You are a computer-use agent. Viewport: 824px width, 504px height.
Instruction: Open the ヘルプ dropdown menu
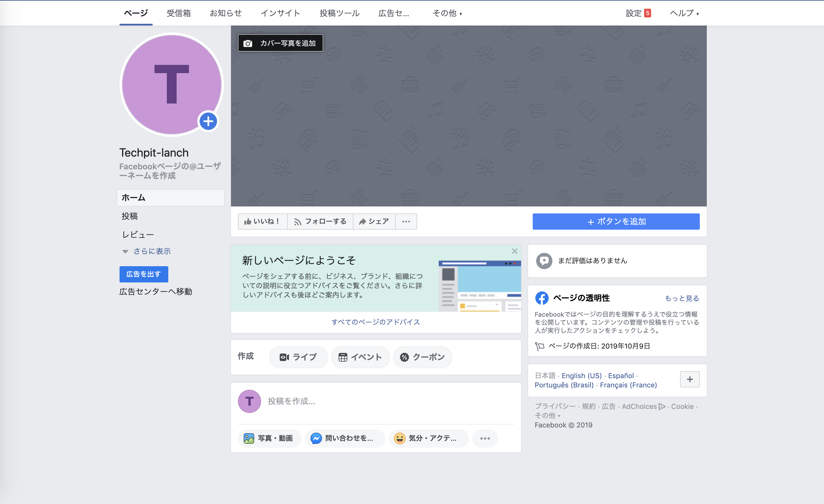point(684,13)
